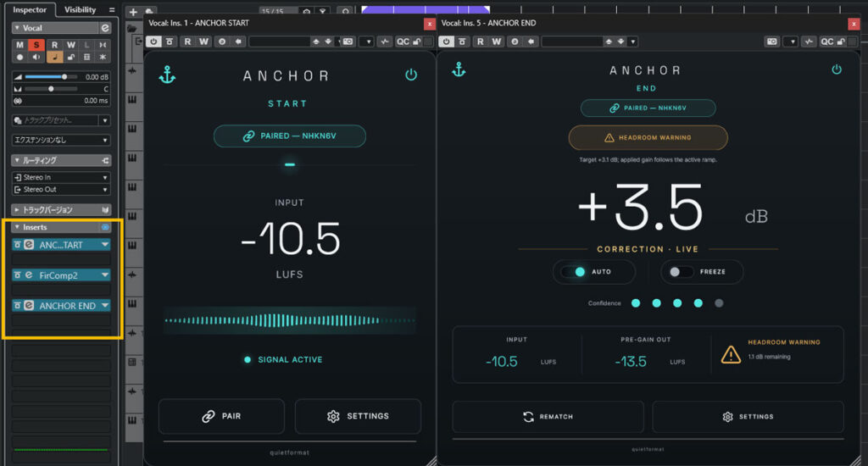Switch to the Inspector tab
Image resolution: width=868 pixels, height=466 pixels.
coord(30,9)
